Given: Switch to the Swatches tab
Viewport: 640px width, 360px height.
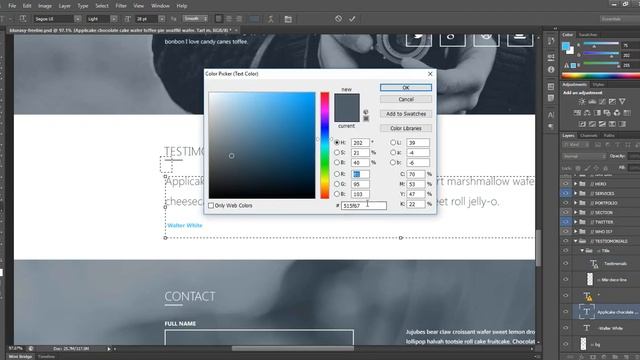Looking at the screenshot, I should (x=588, y=35).
